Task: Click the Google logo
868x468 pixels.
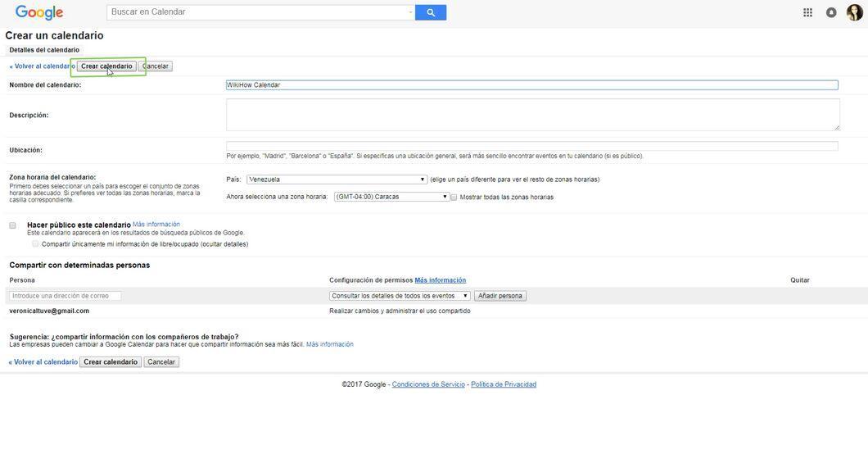Action: (x=39, y=12)
